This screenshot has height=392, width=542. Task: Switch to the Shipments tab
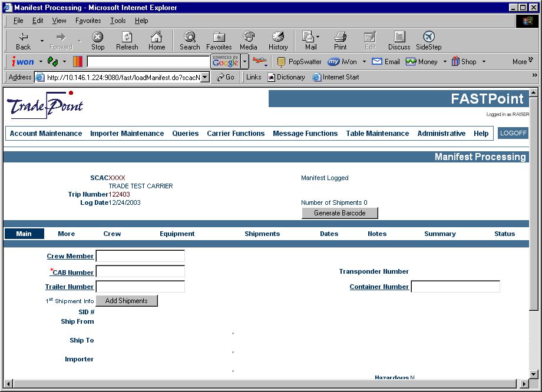tap(262, 234)
